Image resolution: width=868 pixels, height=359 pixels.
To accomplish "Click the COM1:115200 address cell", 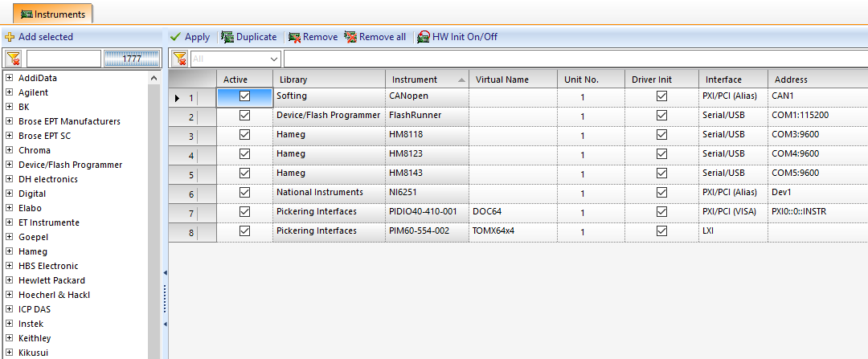I will coord(817,116).
